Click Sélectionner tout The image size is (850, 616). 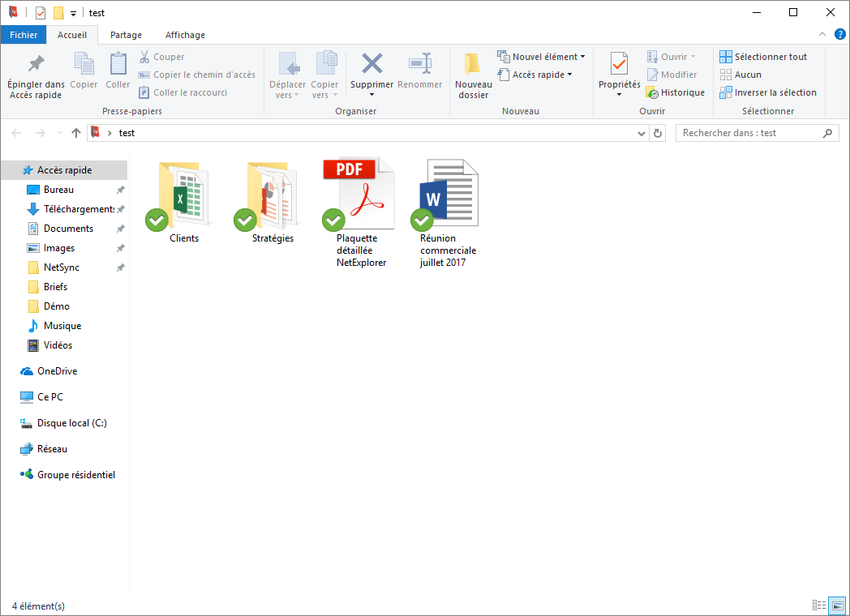(x=763, y=57)
